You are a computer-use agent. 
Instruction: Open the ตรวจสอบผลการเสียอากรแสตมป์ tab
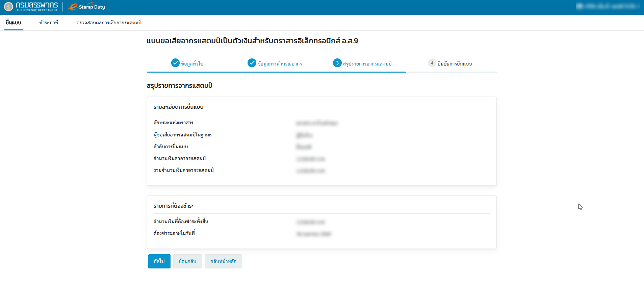click(109, 23)
